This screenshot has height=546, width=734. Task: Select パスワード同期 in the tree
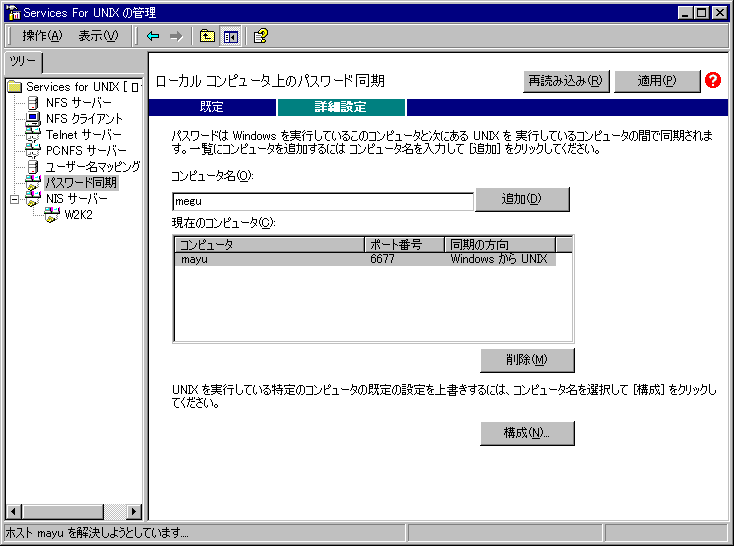click(81, 183)
